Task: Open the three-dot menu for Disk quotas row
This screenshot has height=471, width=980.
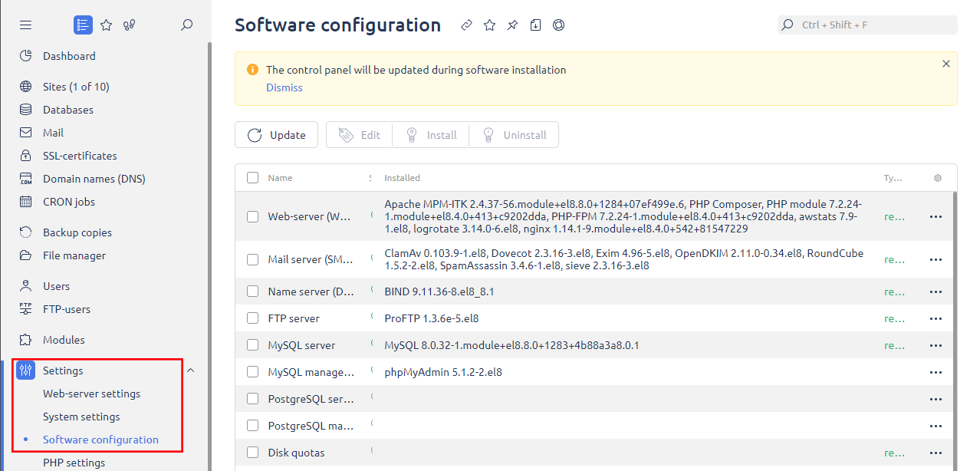Action: point(936,453)
